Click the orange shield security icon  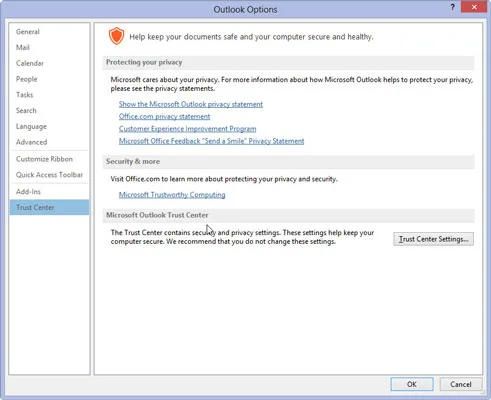pos(116,36)
